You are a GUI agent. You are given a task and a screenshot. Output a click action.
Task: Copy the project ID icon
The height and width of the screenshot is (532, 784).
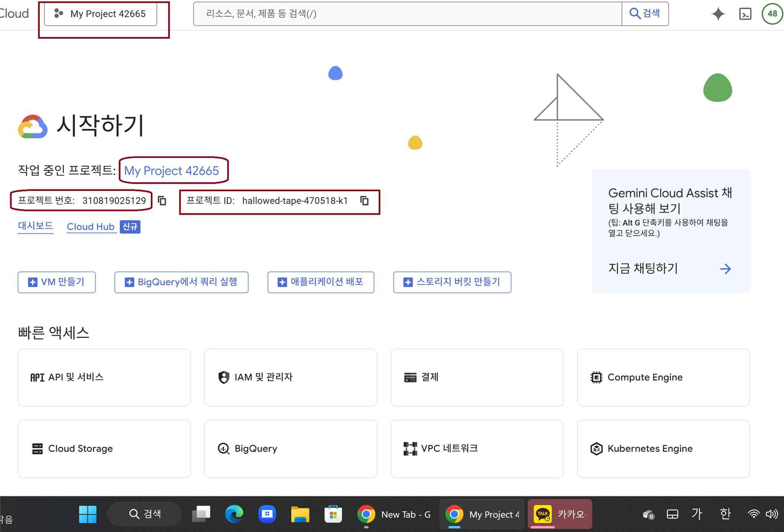click(x=364, y=201)
